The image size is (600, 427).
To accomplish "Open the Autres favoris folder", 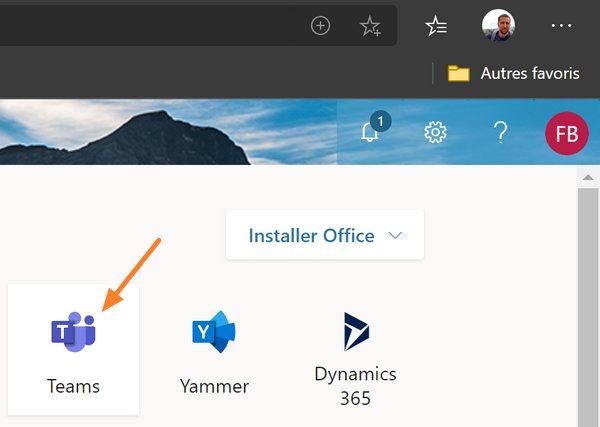I will pos(514,73).
